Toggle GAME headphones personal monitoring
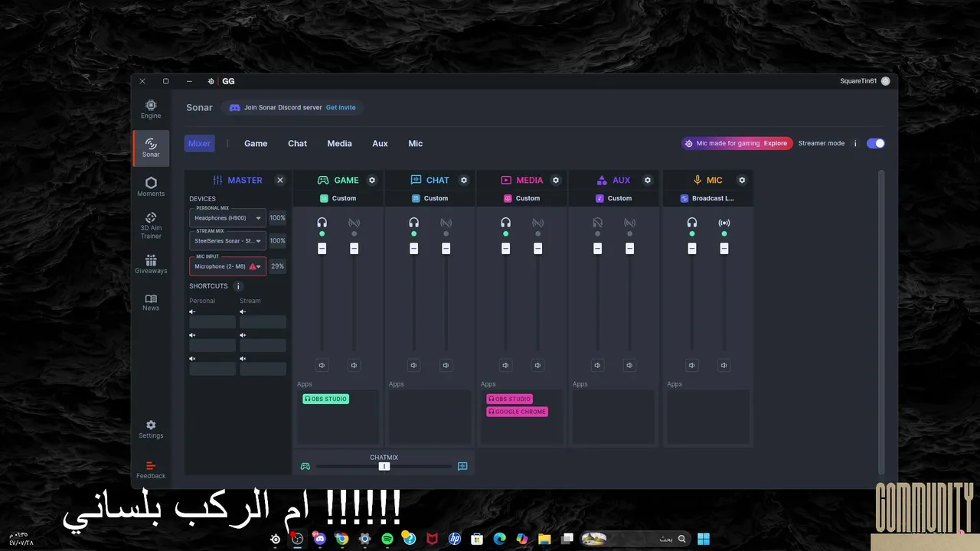Image resolution: width=980 pixels, height=551 pixels. (x=322, y=223)
